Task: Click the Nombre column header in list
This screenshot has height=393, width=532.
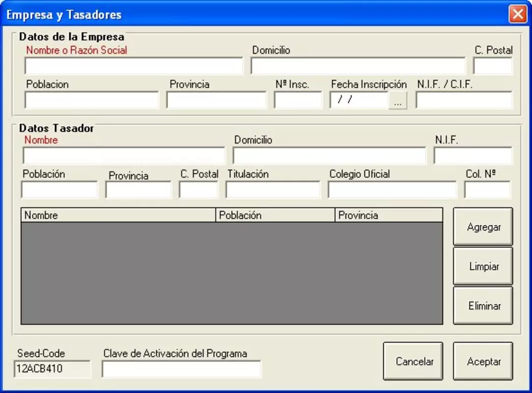Action: coord(118,215)
